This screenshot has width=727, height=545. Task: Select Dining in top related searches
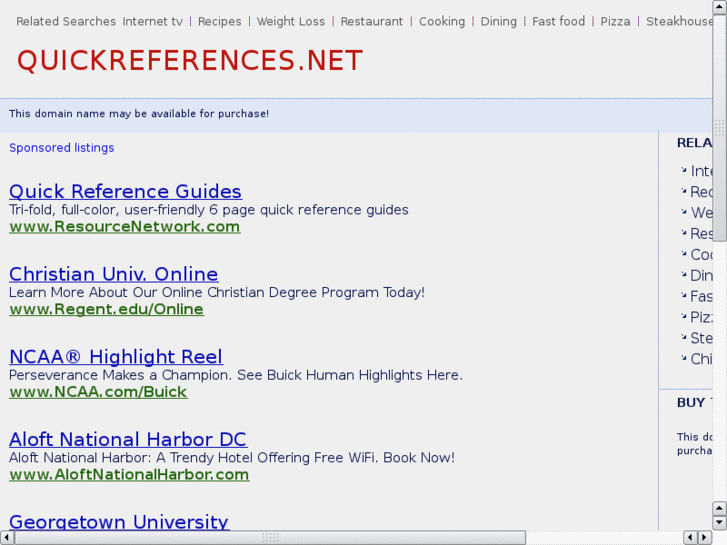pyautogui.click(x=498, y=21)
